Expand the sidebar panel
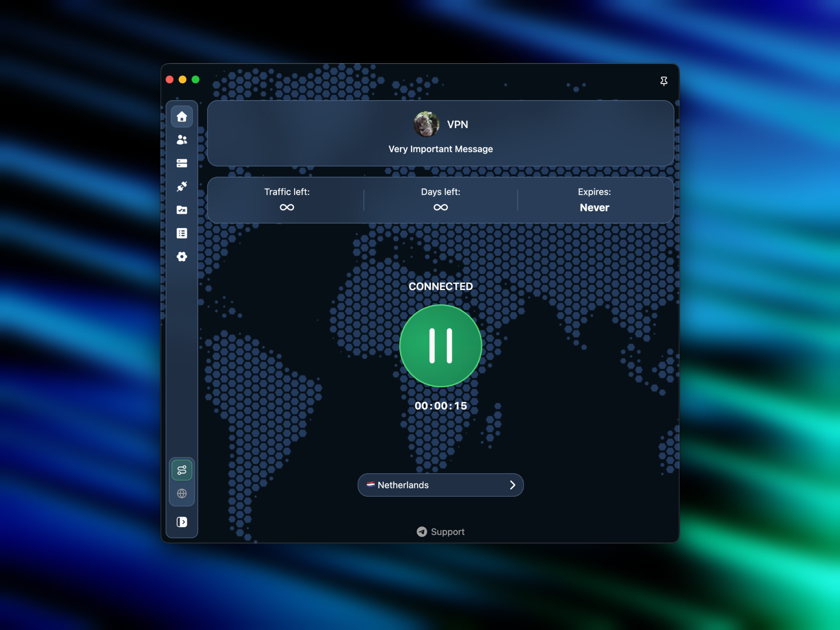Viewport: 840px width, 630px height. [182, 522]
